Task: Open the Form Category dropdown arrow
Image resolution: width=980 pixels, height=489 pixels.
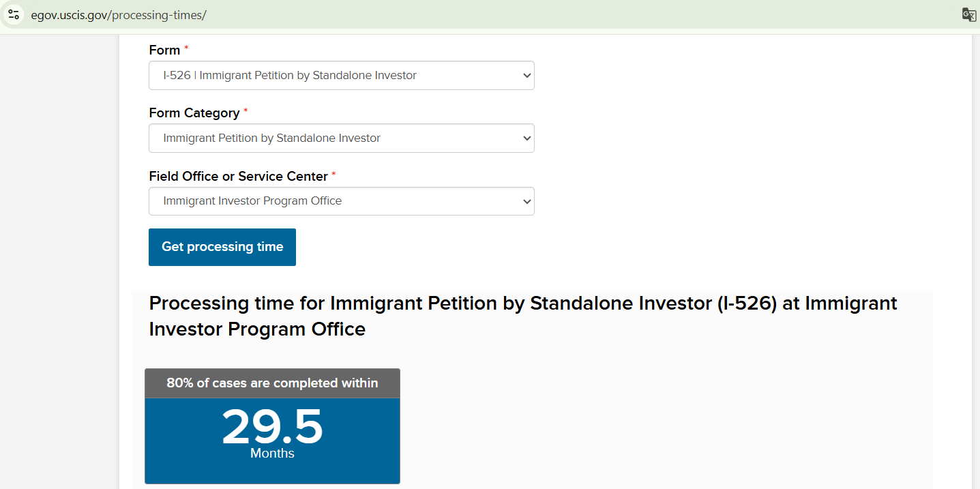Action: (x=526, y=138)
